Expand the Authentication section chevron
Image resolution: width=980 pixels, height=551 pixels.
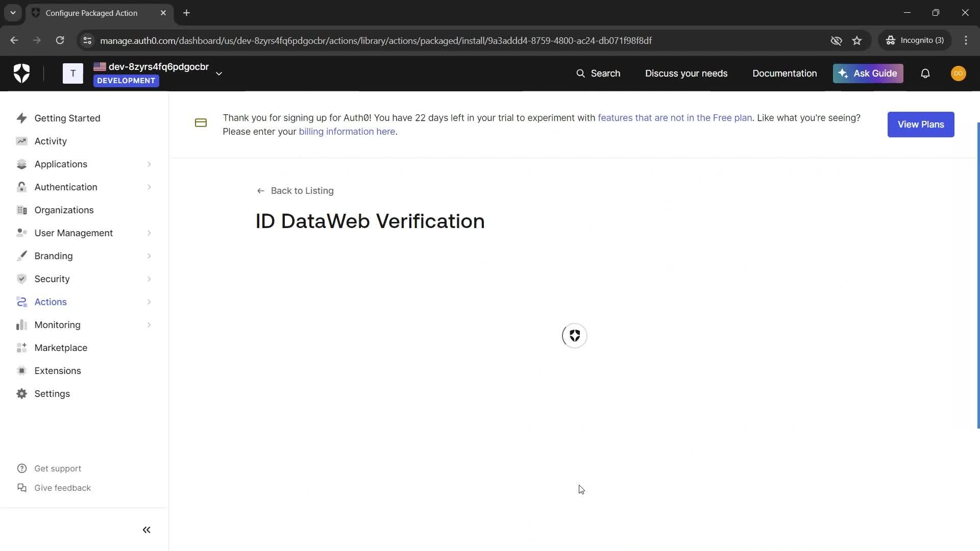point(149,187)
